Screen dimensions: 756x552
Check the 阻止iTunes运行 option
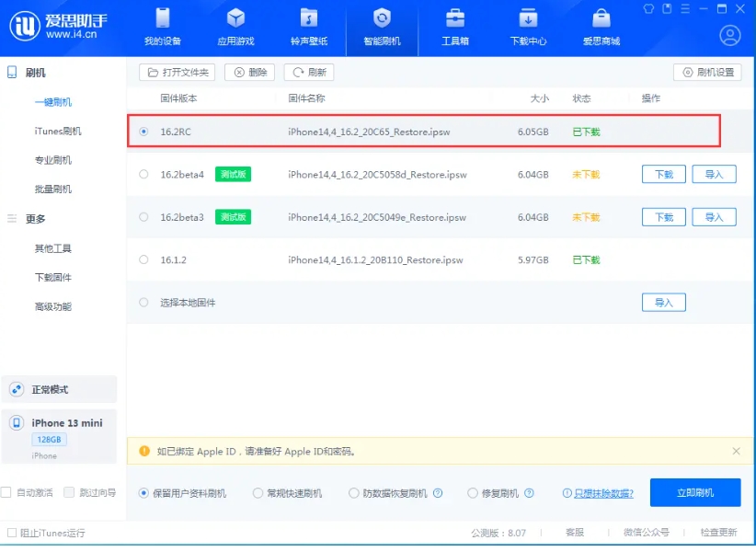click(x=12, y=533)
